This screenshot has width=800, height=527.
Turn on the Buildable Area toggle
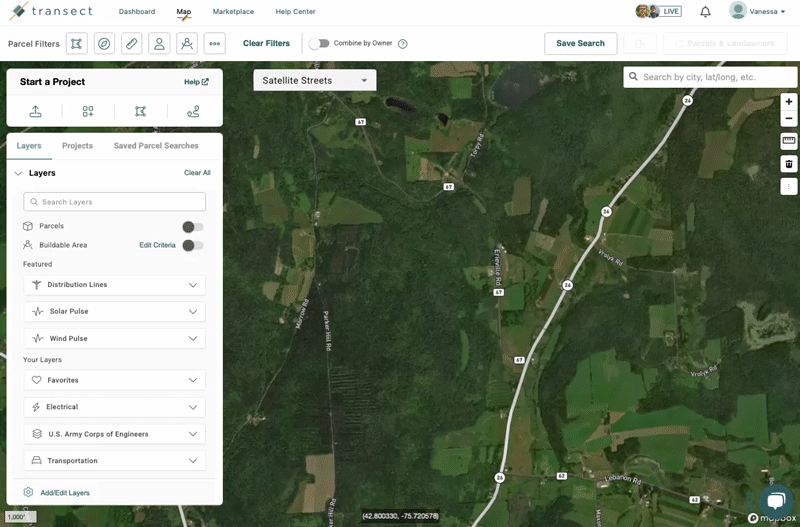click(x=192, y=245)
